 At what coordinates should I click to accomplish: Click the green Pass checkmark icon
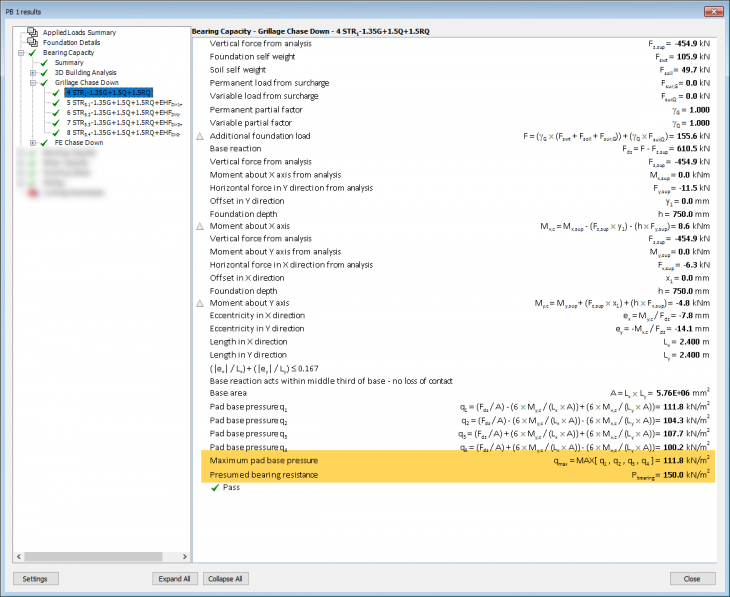(214, 488)
